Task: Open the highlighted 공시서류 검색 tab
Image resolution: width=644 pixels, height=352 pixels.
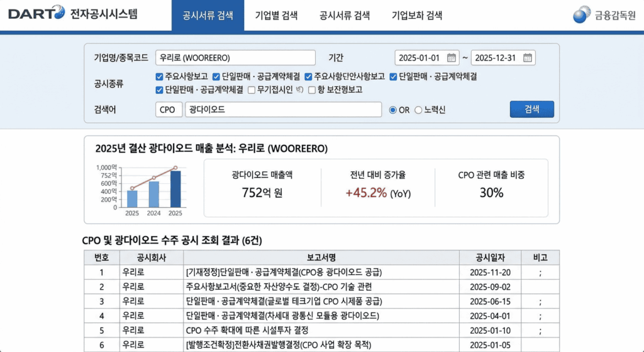Action: click(208, 16)
